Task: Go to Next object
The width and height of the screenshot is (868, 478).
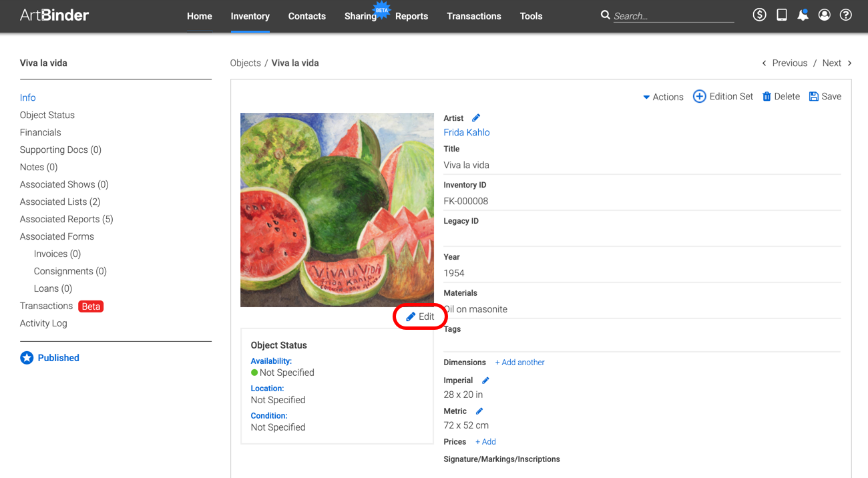Action: click(832, 63)
